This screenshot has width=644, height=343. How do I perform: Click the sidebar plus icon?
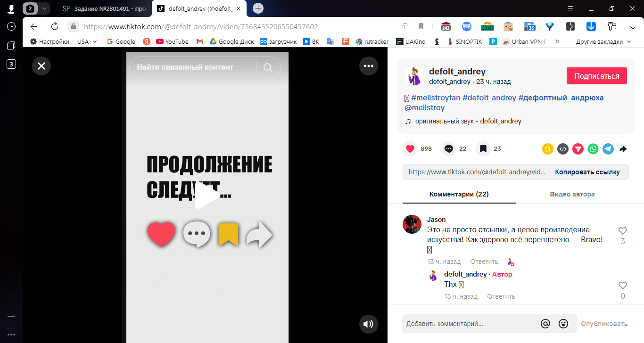pos(11,317)
